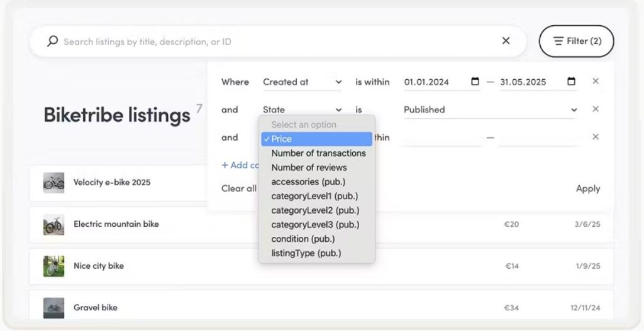Open the Published value dropdown
The height and width of the screenshot is (331, 644).
point(490,110)
